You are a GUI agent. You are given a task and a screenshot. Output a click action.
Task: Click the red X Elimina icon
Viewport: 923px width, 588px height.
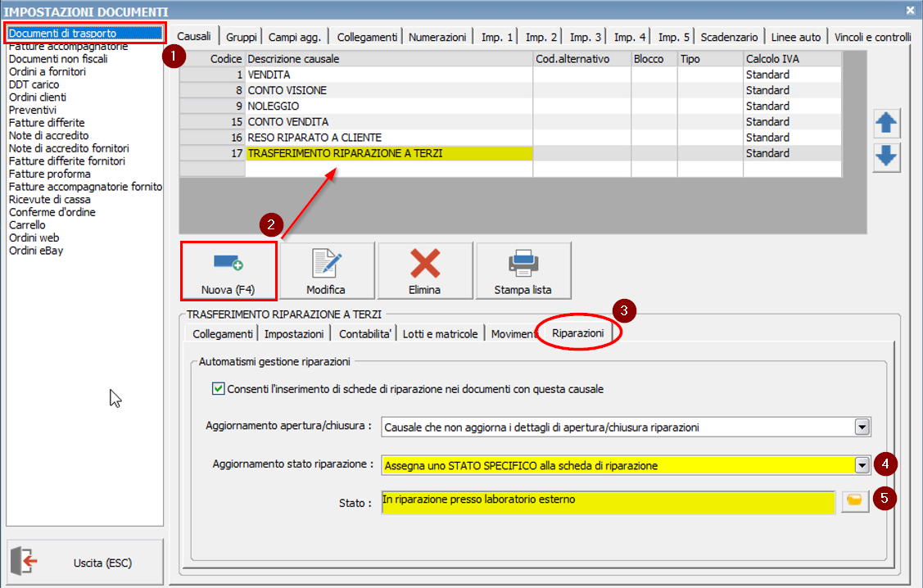point(424,263)
